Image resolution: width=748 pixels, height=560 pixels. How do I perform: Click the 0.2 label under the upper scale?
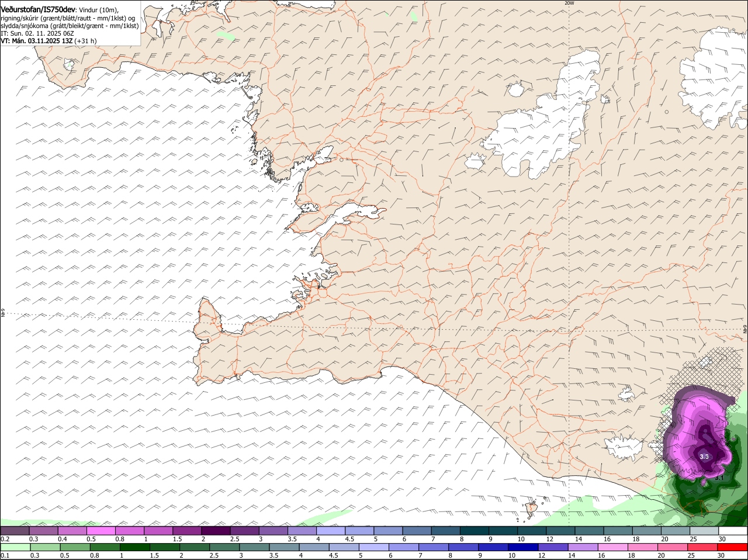pyautogui.click(x=5, y=539)
